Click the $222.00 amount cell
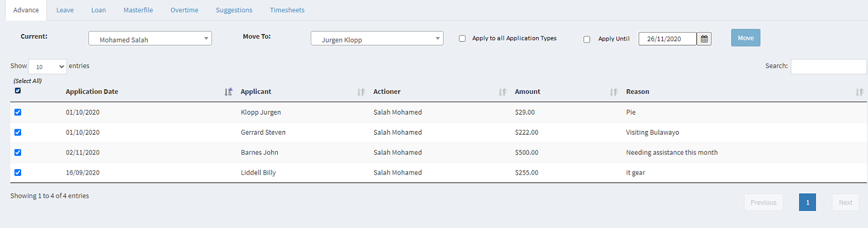The image size is (868, 228). pyautogui.click(x=527, y=132)
